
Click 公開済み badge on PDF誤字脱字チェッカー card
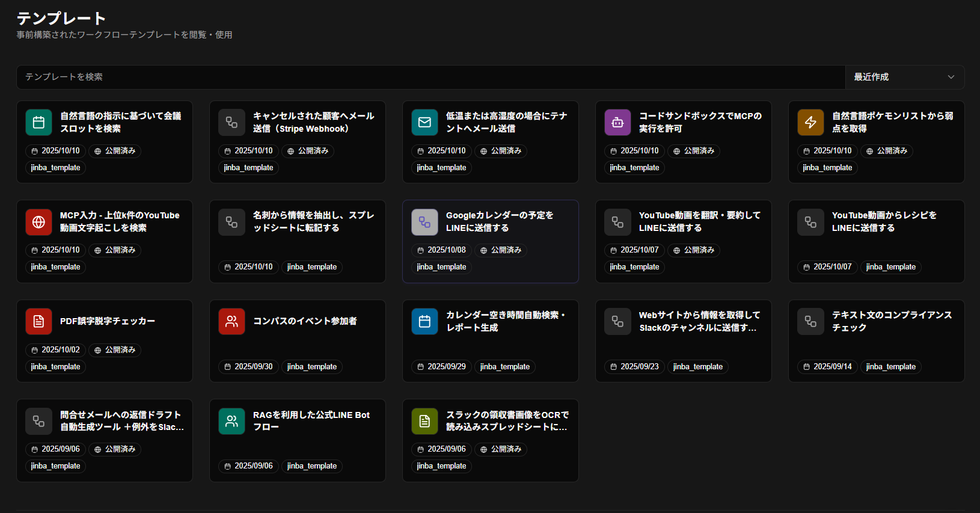tap(115, 350)
